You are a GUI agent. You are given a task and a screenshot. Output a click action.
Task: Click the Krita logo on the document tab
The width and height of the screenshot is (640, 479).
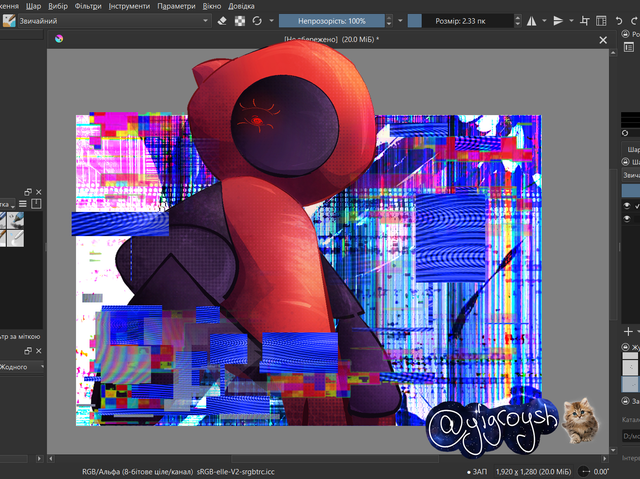(x=59, y=39)
